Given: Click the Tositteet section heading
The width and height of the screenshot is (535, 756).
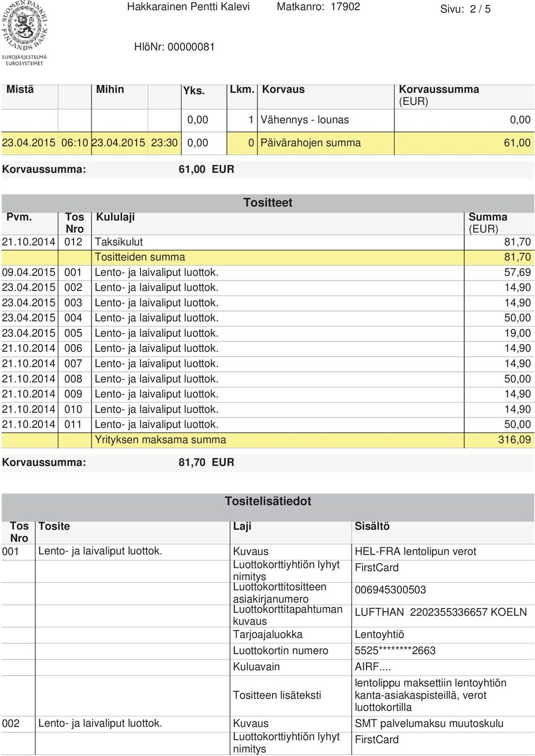Looking at the screenshot, I should [267, 202].
